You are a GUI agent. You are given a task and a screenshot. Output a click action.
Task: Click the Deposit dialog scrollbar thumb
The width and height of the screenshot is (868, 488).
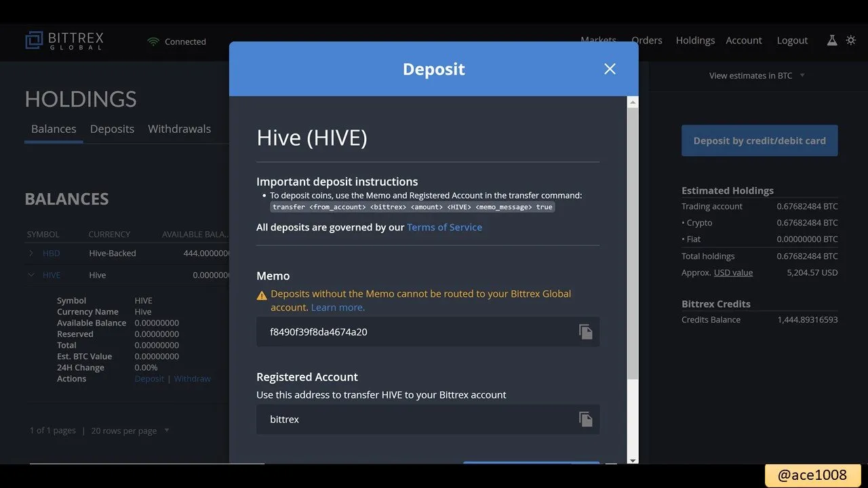click(x=633, y=244)
